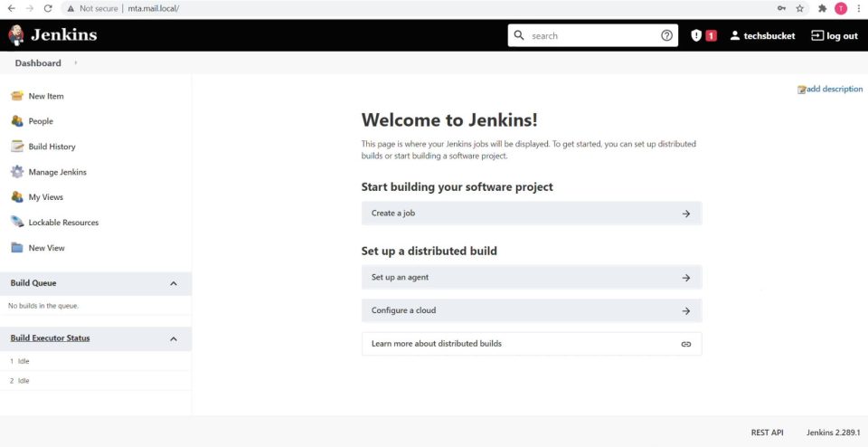868x447 pixels.
Task: Click No builds in the queue text
Action: [43, 306]
